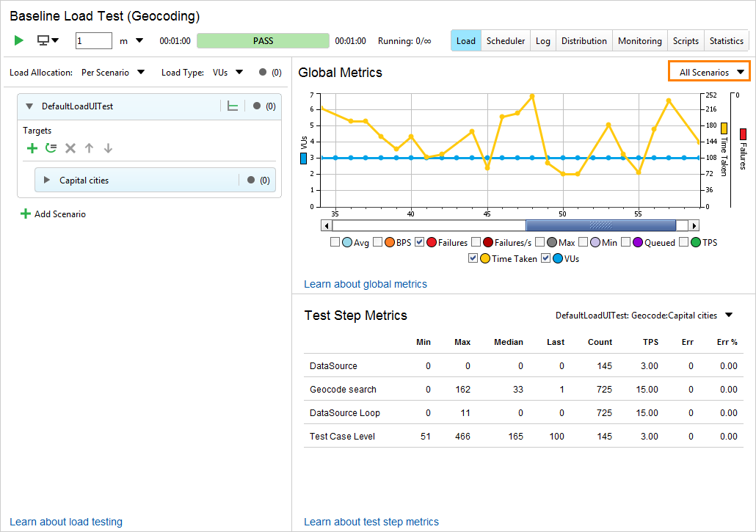
Task: Open the Learn about load testing link
Action: pyautogui.click(x=65, y=522)
